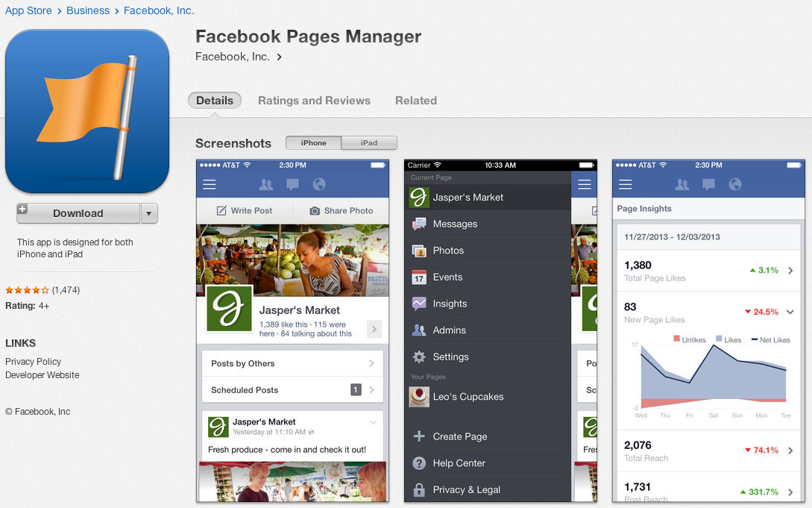812x508 pixels.
Task: Click the Insights chart icon in sidebar
Action: [419, 304]
